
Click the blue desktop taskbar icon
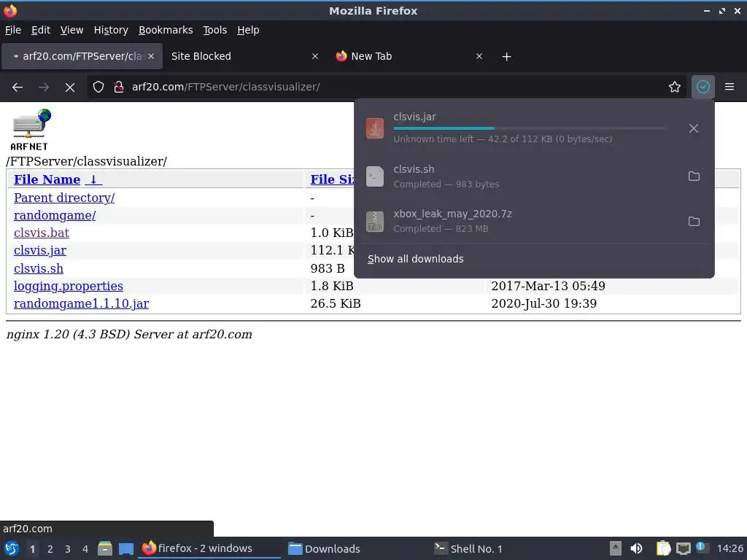(125, 548)
